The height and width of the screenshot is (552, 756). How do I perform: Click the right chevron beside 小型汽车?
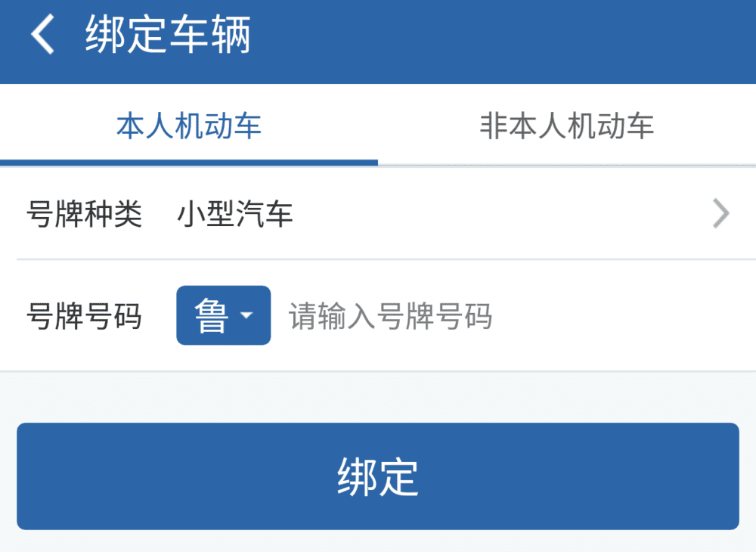(x=721, y=215)
